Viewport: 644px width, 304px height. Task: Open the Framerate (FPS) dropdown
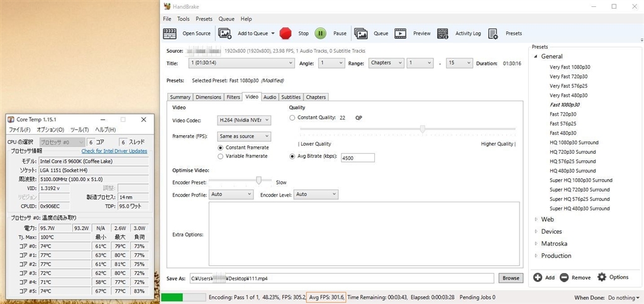click(243, 136)
